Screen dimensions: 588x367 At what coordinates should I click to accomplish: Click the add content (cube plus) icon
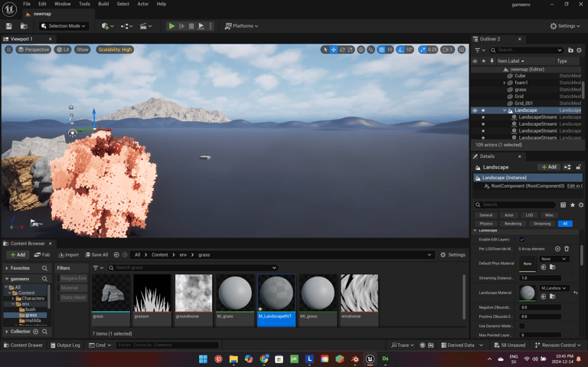(x=106, y=26)
